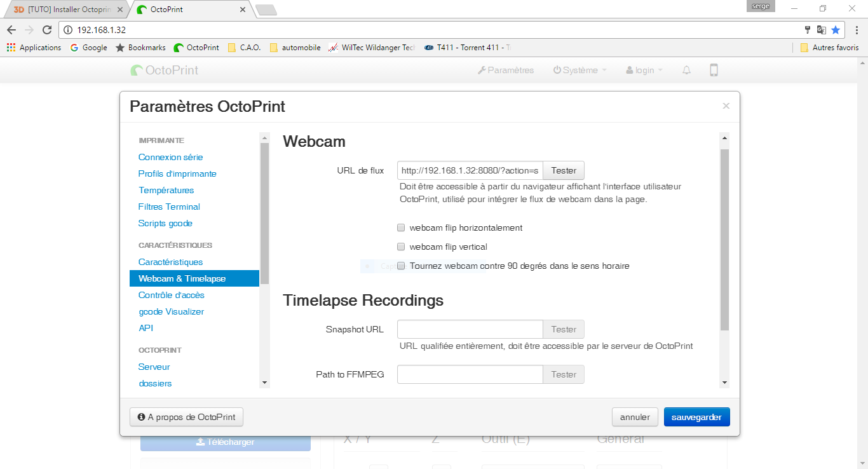
Task: Click the serge profile button
Action: point(761,6)
